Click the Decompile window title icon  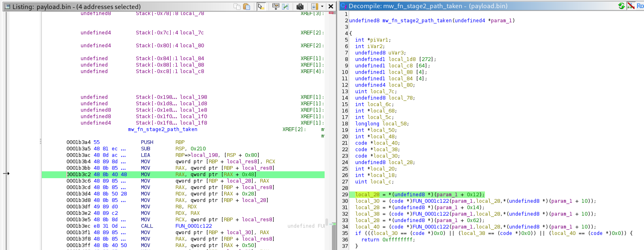(x=344, y=6)
